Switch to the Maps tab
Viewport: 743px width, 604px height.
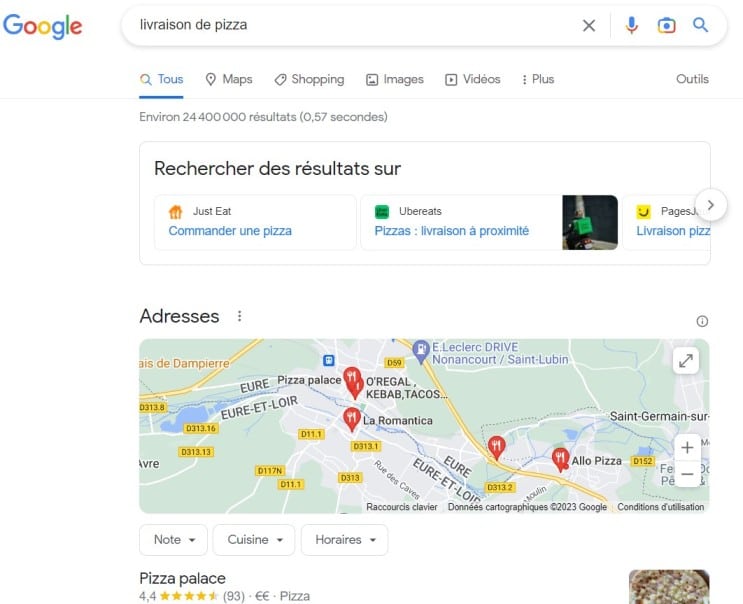click(x=229, y=79)
